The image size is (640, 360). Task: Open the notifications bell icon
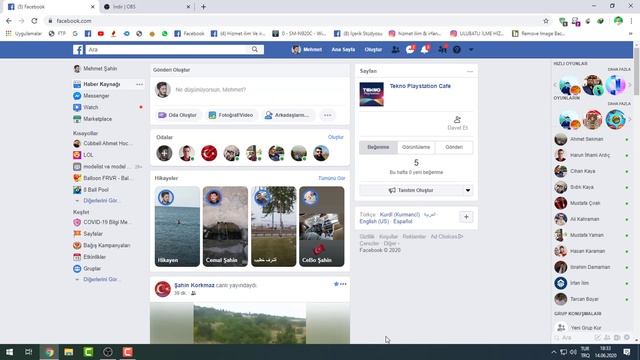(x=424, y=49)
